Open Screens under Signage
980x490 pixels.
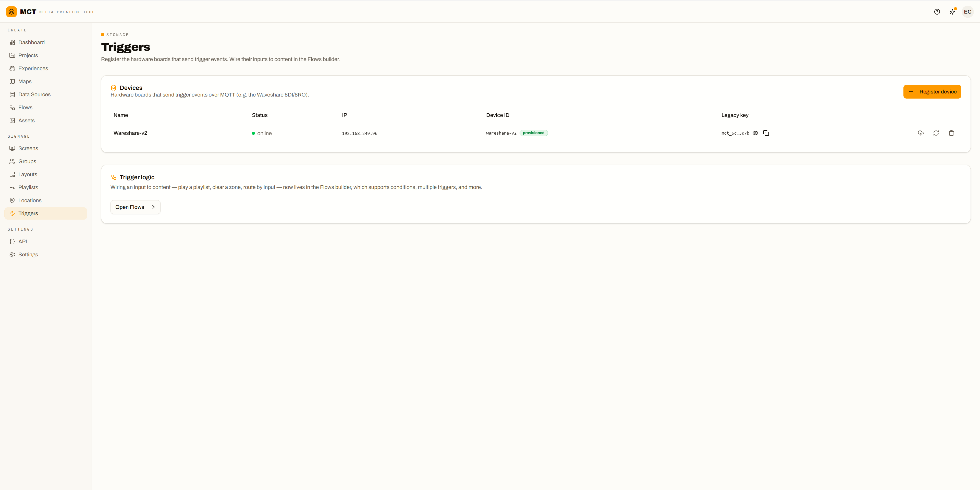[x=46, y=149]
